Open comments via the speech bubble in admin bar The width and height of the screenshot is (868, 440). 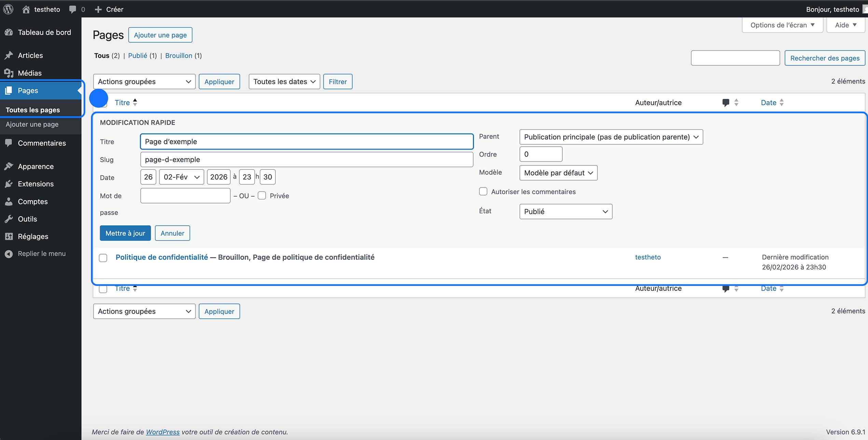click(72, 9)
